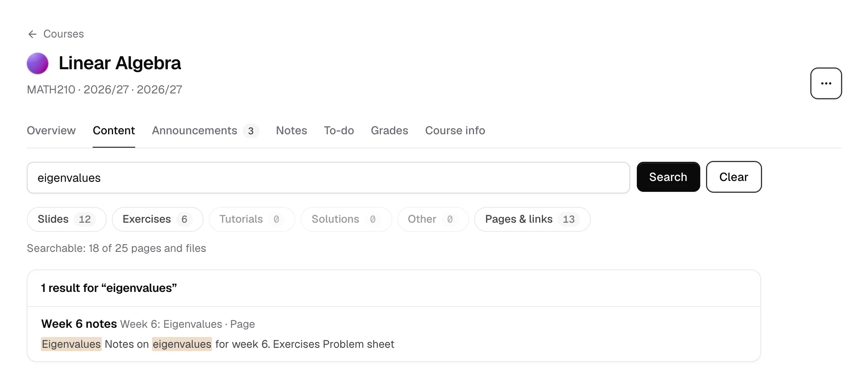This screenshot has width=868, height=392.
Task: Click the result snippet 'Notes on eigenvalues for week 6'
Action: (187, 344)
